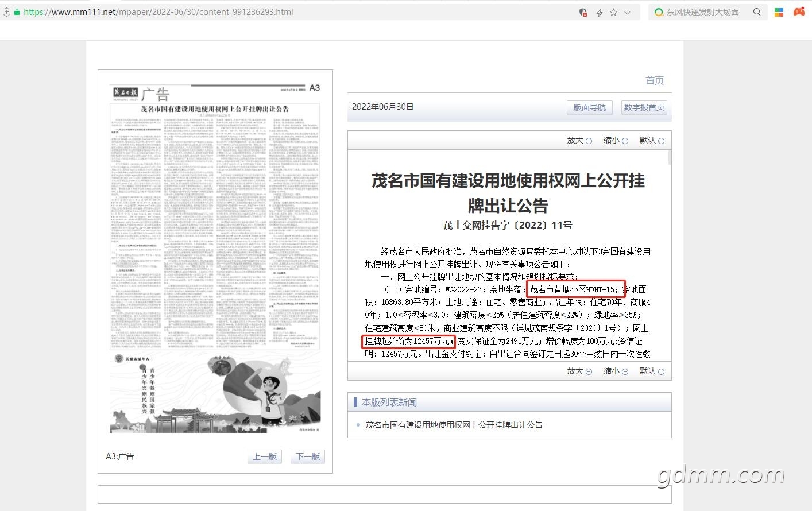The height and width of the screenshot is (511, 812).
Task: Click the site info shield at URL start
Action: pos(6,12)
